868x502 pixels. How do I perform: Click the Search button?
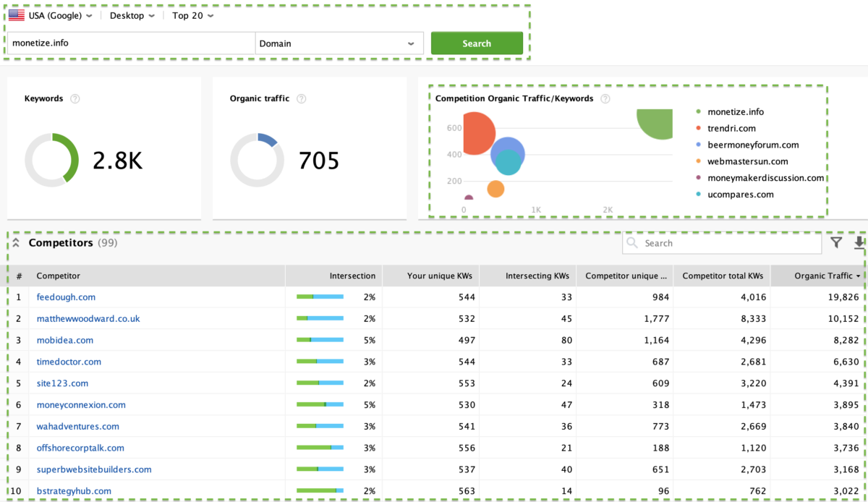pos(477,43)
